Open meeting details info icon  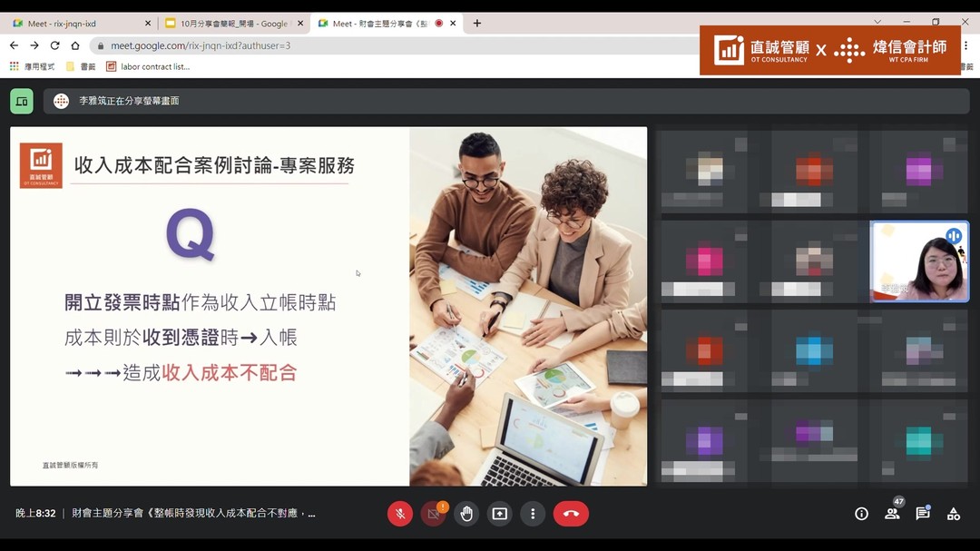[861, 514]
